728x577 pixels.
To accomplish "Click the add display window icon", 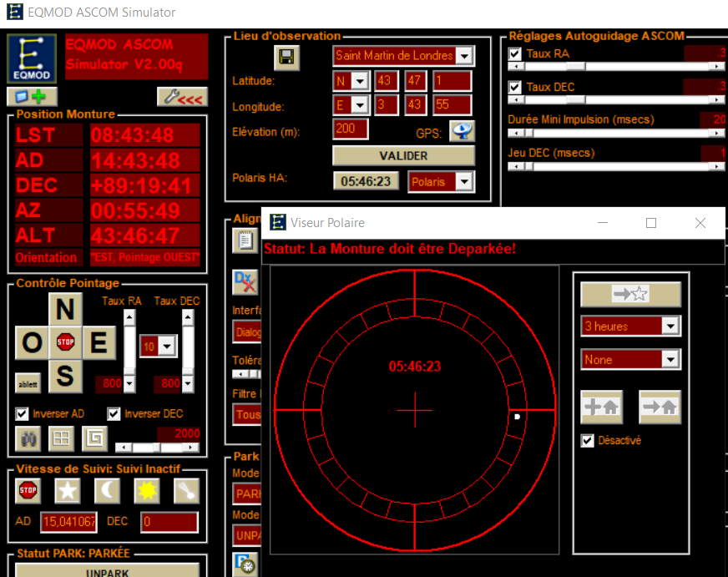I will coord(32,97).
